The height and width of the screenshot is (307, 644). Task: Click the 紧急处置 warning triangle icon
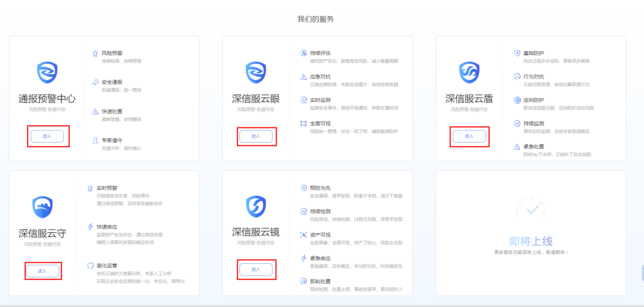coord(517,147)
